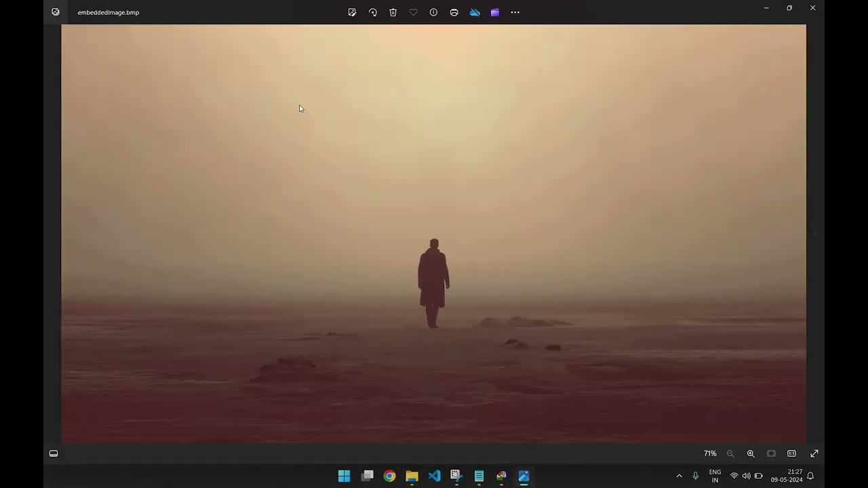Delete the image with trash icon
This screenshot has width=868, height=488.
pyautogui.click(x=393, y=12)
